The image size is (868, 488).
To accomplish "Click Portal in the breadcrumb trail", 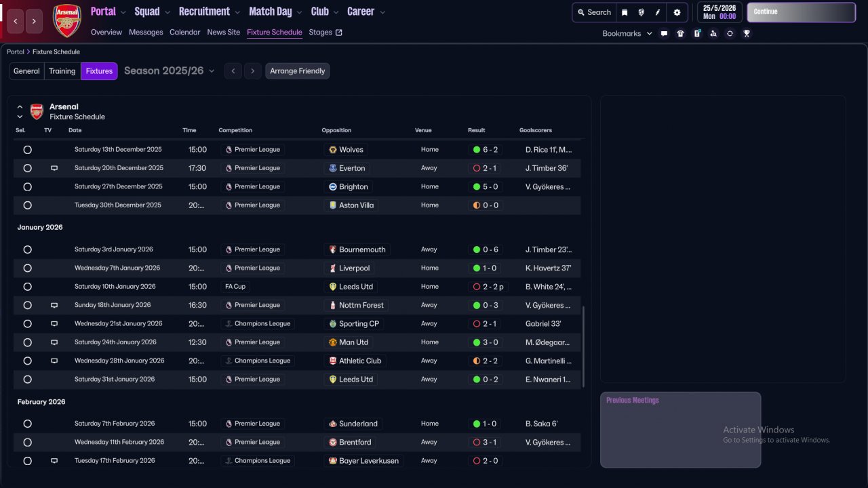I will [16, 52].
